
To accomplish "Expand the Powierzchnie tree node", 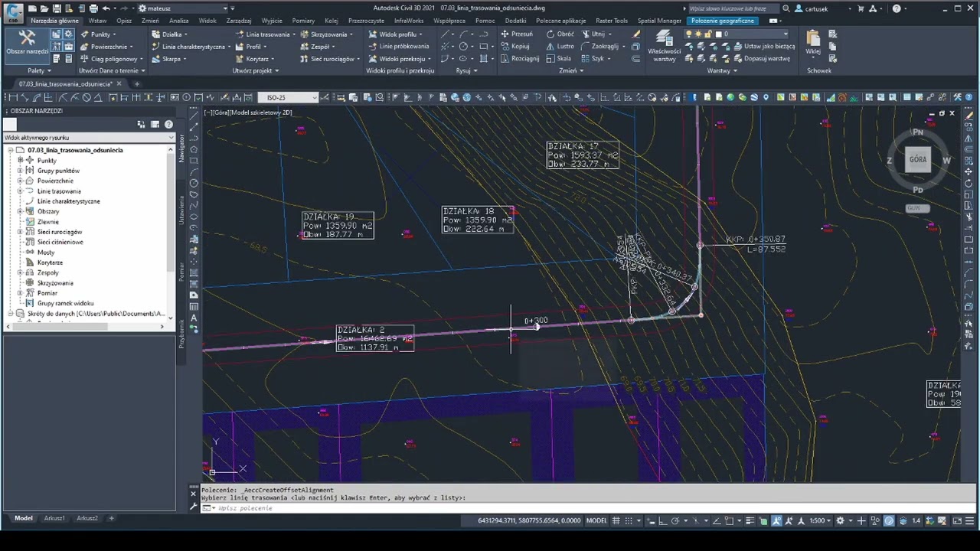I will point(21,181).
